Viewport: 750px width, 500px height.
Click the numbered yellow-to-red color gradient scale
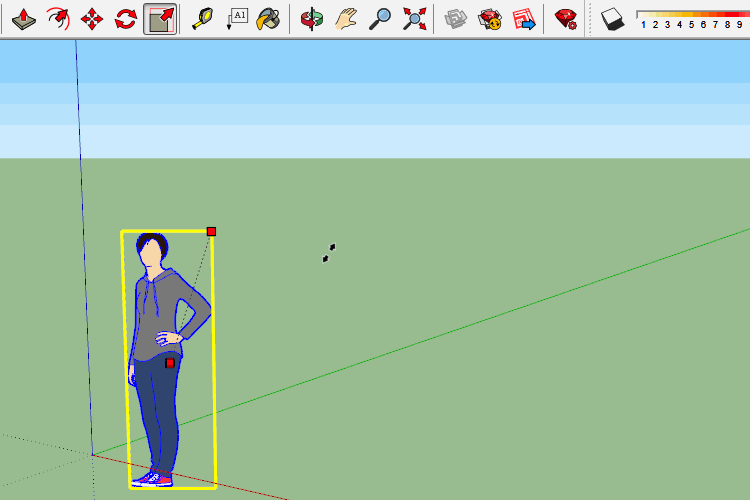[690, 18]
